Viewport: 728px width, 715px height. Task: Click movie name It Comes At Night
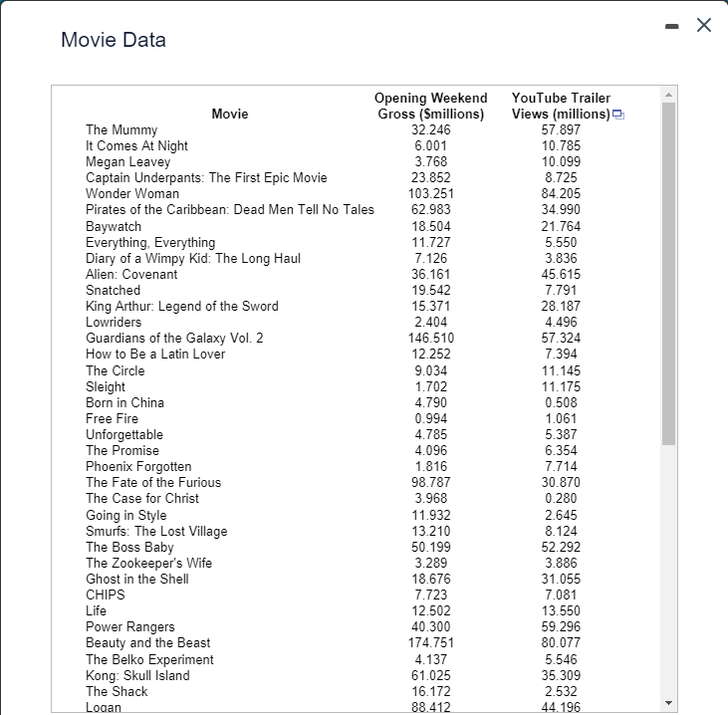pos(136,145)
